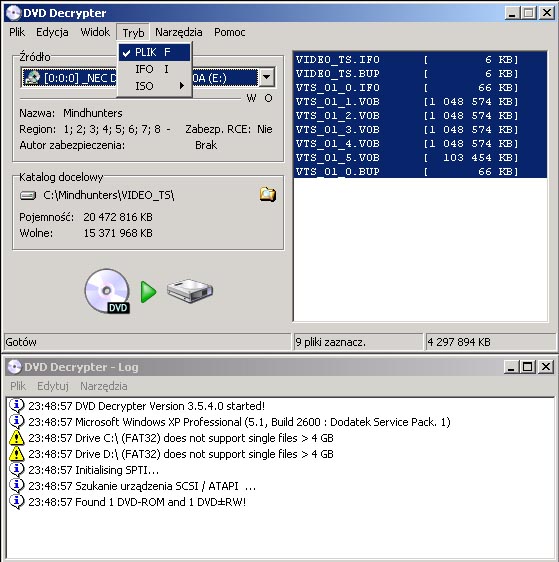Viewport: 559px width, 562px height.
Task: Minimize the DVD Decrypter Log window
Action: point(511,367)
